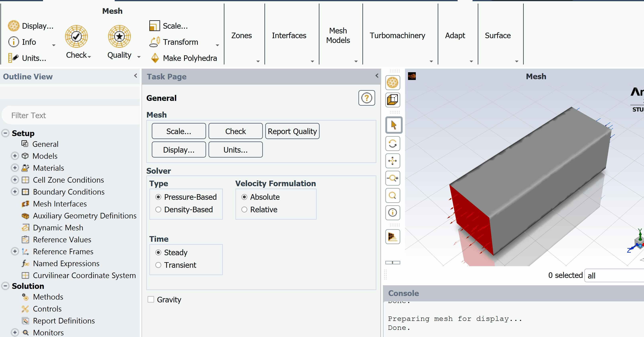Expand Boundary Conditions node
The image size is (644, 337).
(x=15, y=192)
